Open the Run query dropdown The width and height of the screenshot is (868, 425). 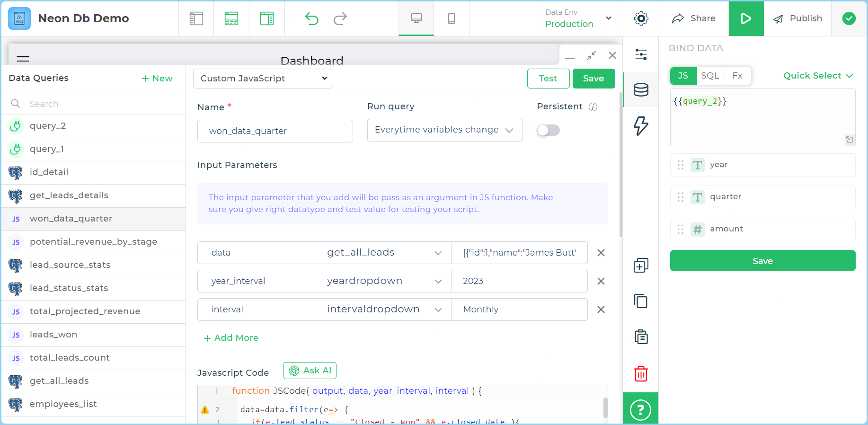444,130
